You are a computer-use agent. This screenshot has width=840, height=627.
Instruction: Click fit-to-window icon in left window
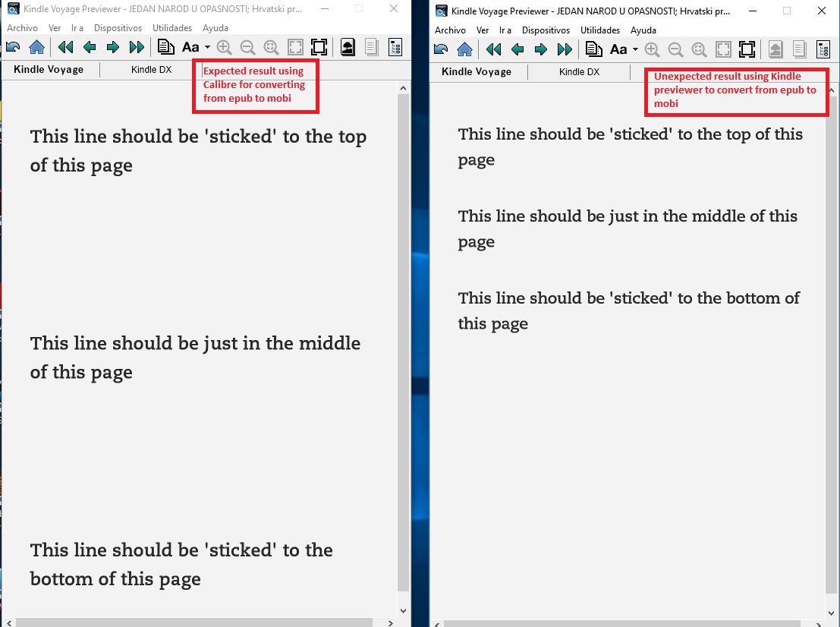295,47
